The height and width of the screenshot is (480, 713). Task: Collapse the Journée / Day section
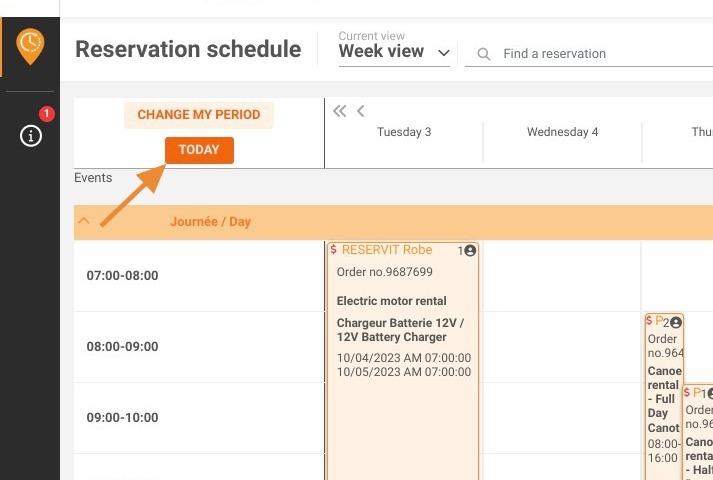tap(84, 221)
